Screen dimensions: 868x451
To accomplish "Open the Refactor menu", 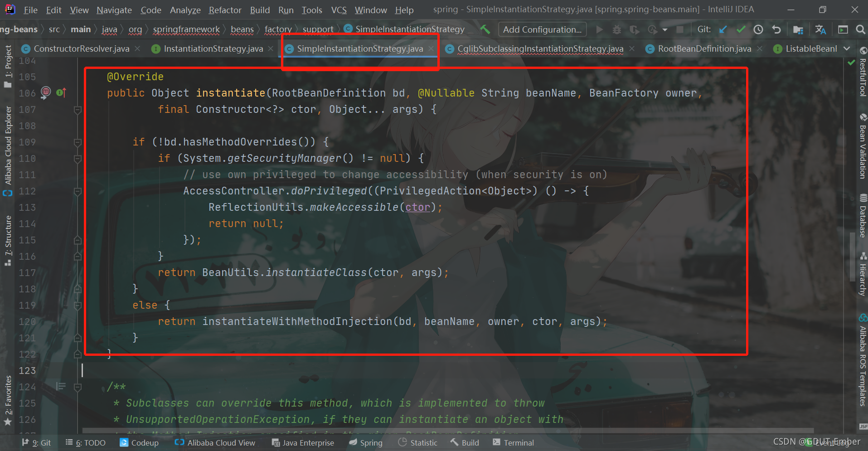I will [x=225, y=10].
